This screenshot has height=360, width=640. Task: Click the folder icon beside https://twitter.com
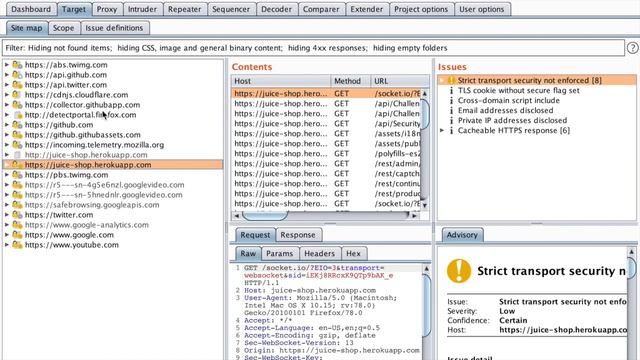(17, 215)
